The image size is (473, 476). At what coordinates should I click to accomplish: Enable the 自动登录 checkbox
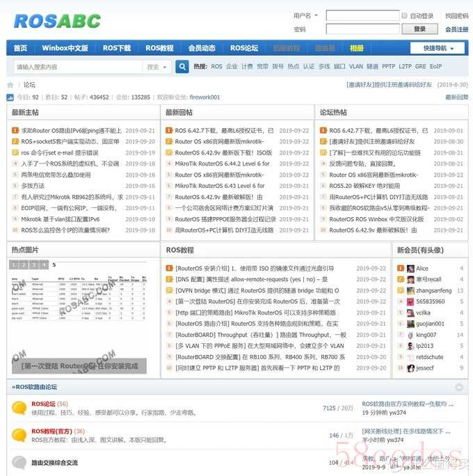(405, 16)
